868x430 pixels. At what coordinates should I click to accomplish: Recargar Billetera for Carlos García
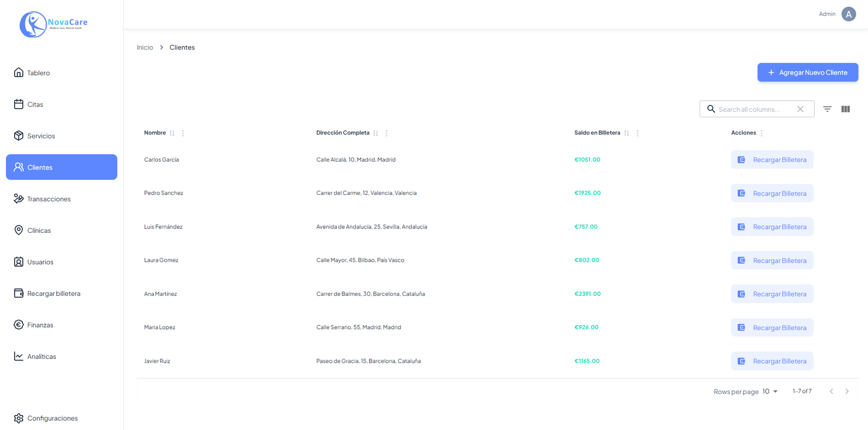(772, 160)
